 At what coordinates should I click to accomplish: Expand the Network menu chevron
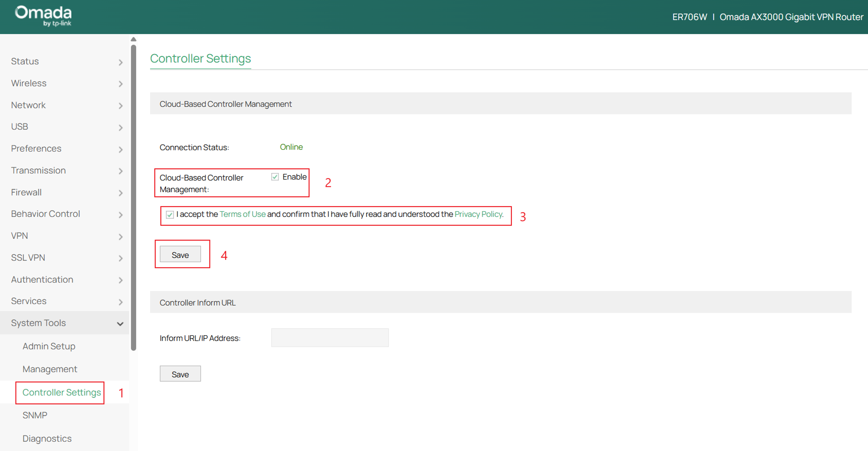(121, 106)
